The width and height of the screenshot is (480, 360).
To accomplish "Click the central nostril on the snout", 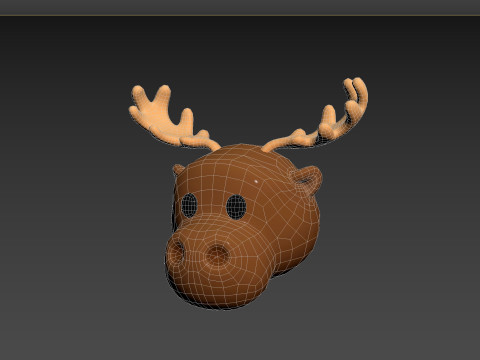I will click(x=217, y=255).
